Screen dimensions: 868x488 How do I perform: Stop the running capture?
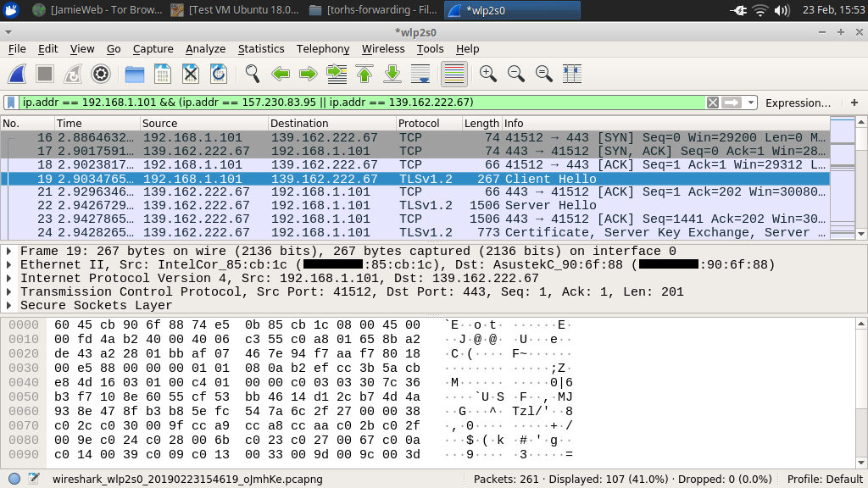(x=45, y=74)
